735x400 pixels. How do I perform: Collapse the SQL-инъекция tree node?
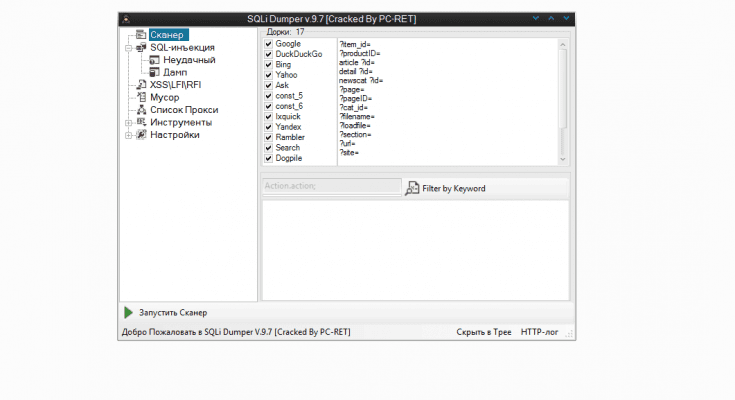coord(128,47)
